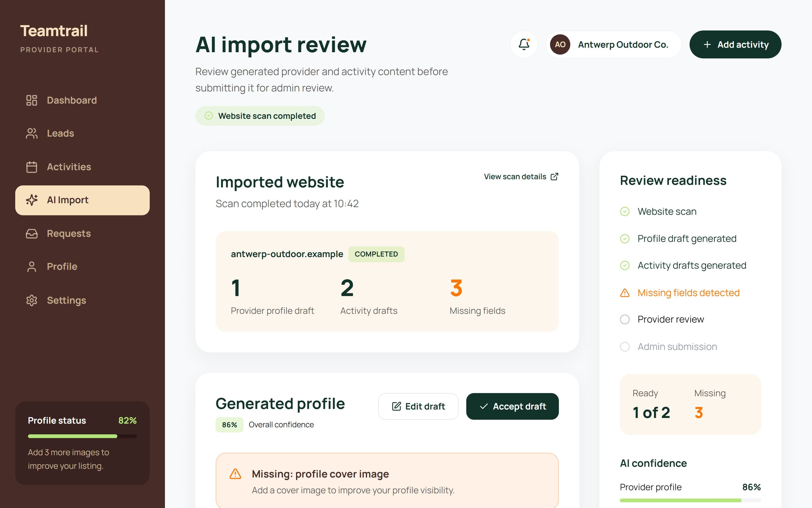Click the Provider profile confidence bar
The image size is (812, 508).
[690, 500]
